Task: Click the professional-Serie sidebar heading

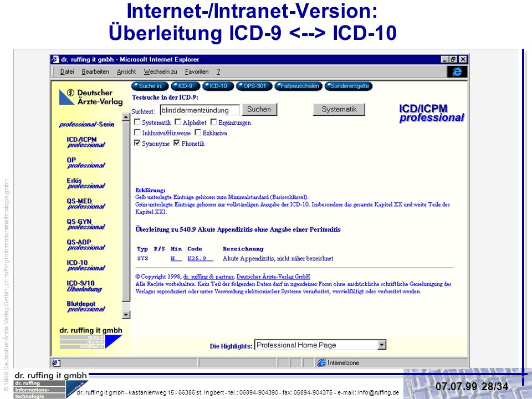Action: [x=87, y=125]
